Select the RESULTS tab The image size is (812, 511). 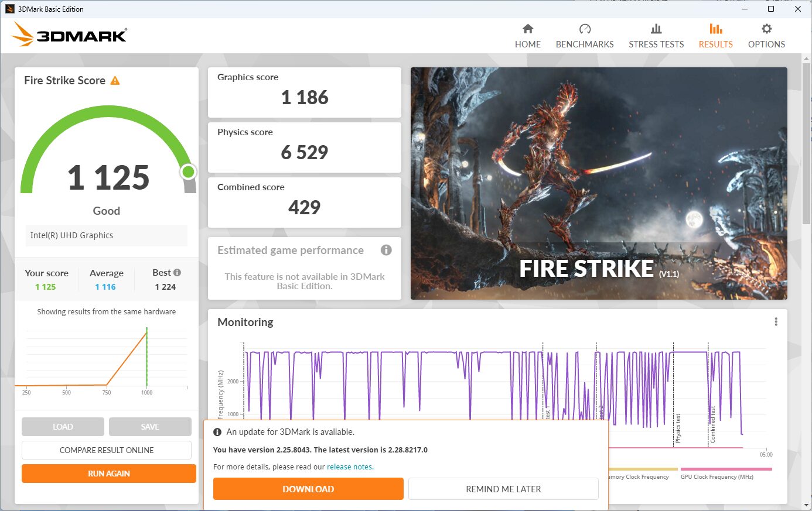716,44
